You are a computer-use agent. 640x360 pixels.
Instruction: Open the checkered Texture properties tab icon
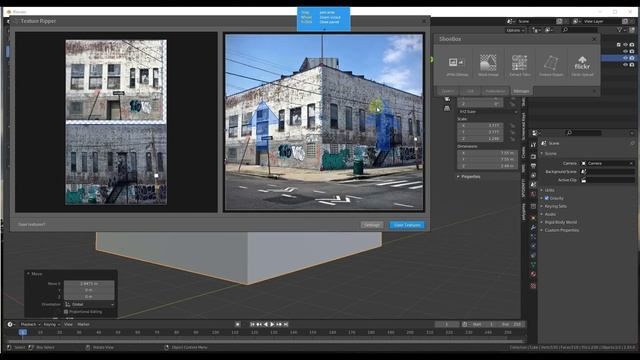(533, 286)
